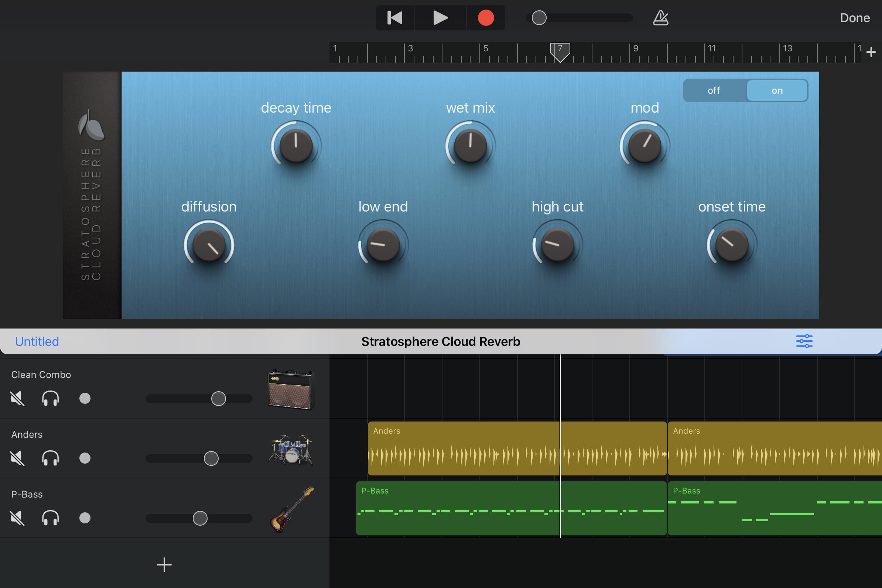Mute the Clean Combo track
Image resolution: width=882 pixels, height=588 pixels.
click(x=18, y=398)
